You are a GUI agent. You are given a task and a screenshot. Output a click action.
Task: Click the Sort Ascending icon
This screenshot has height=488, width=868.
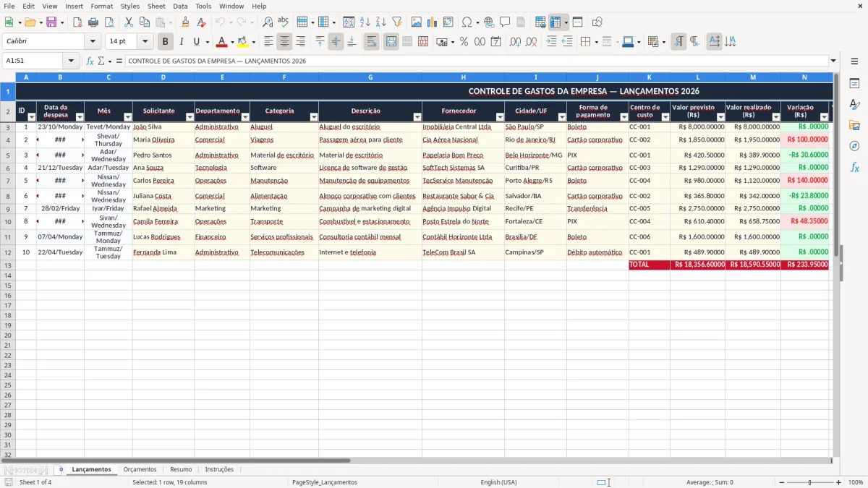coord(365,22)
